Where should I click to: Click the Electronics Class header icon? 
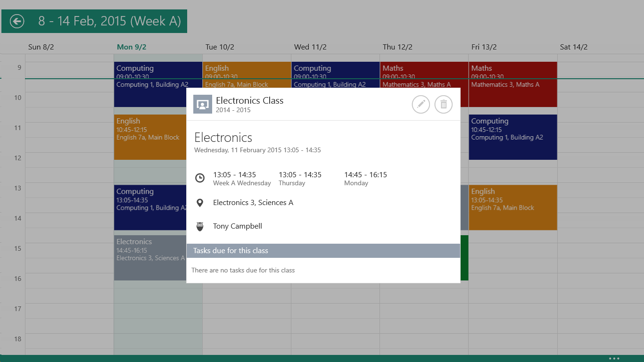pos(203,104)
